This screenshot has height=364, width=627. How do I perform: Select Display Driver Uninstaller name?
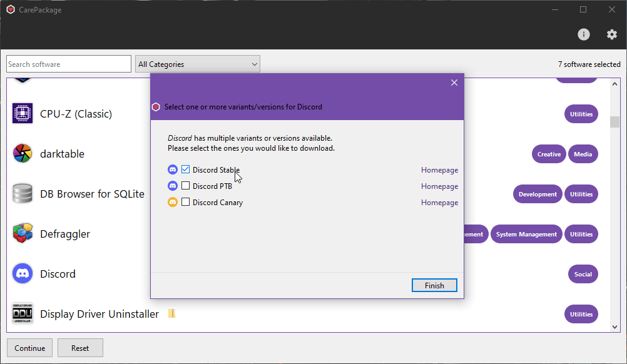99,314
